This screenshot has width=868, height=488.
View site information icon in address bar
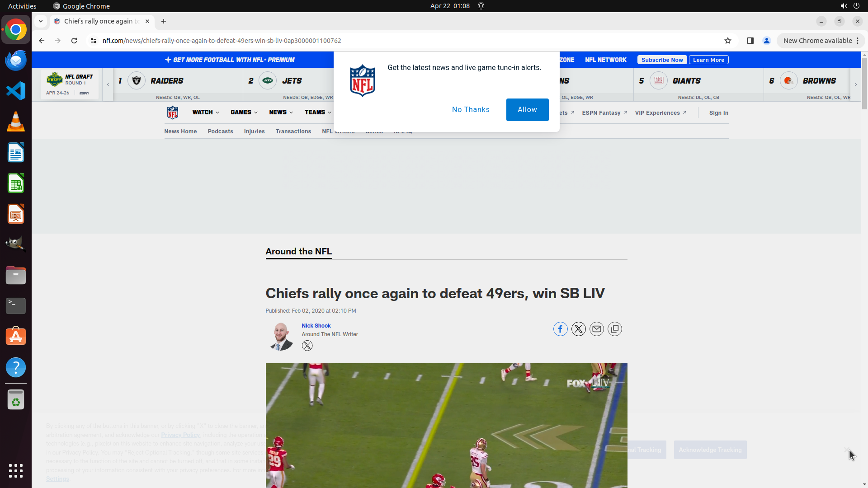coord(94,41)
